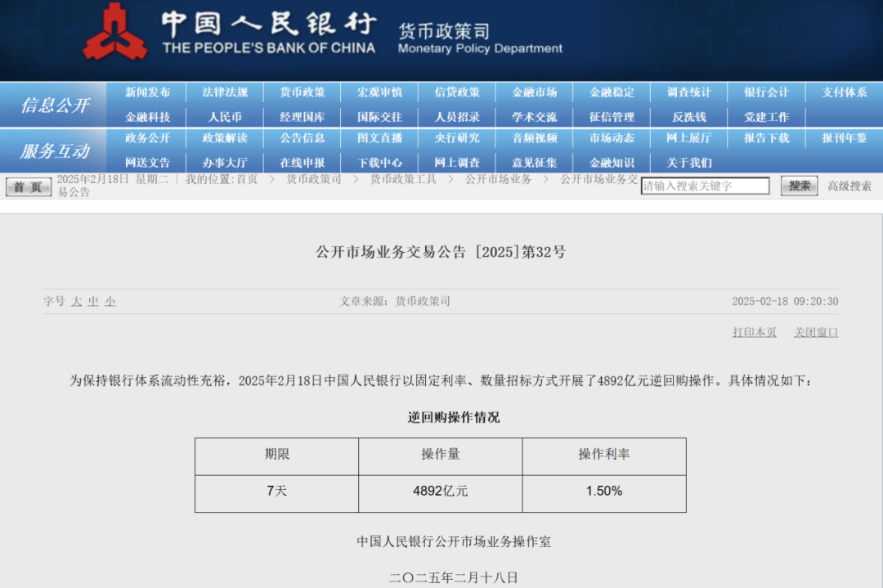
Task: Open 调查统计 navigation link
Action: pyautogui.click(x=689, y=92)
